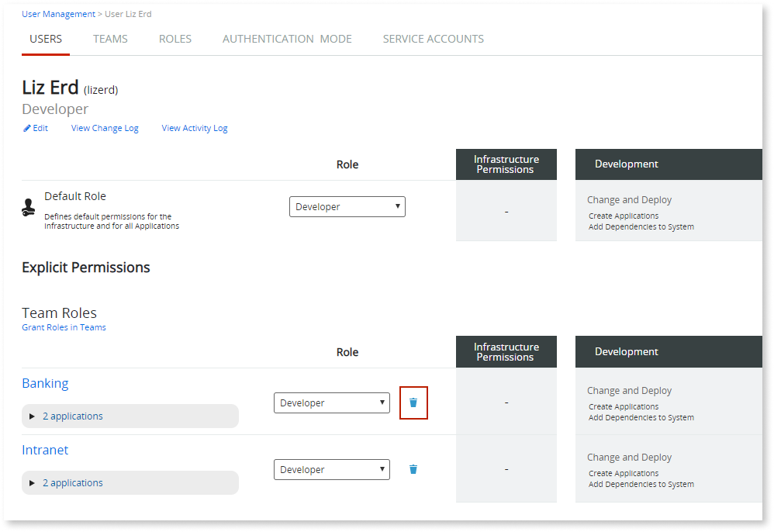Navigate back via User Management breadcrumb
Screen dimensions: 774x532
coord(58,13)
